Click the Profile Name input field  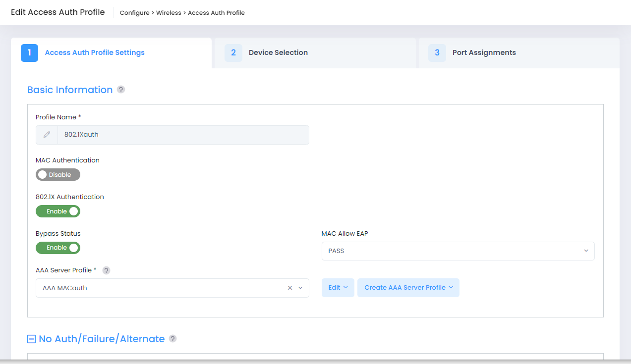pyautogui.click(x=182, y=135)
